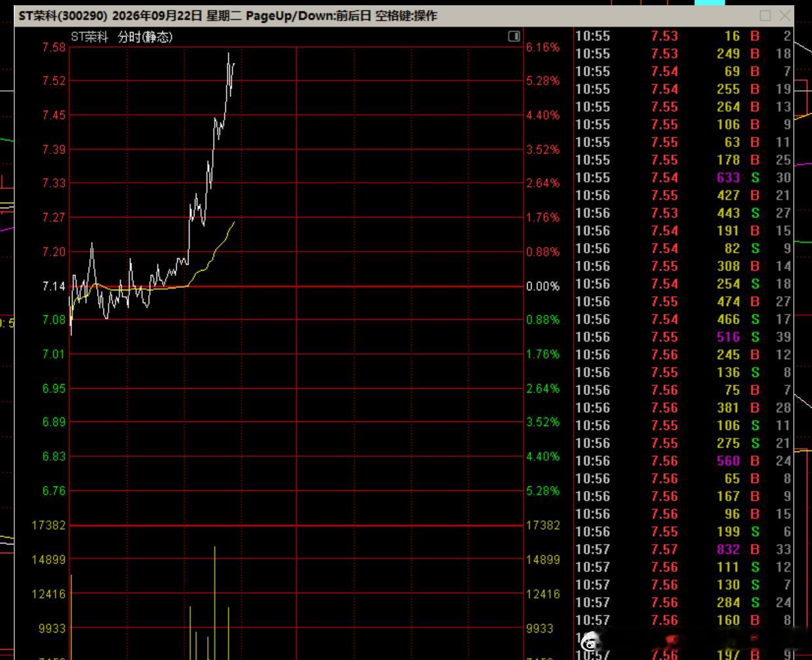
Task: Click the 7.58 top price axis label
Action: [54, 47]
